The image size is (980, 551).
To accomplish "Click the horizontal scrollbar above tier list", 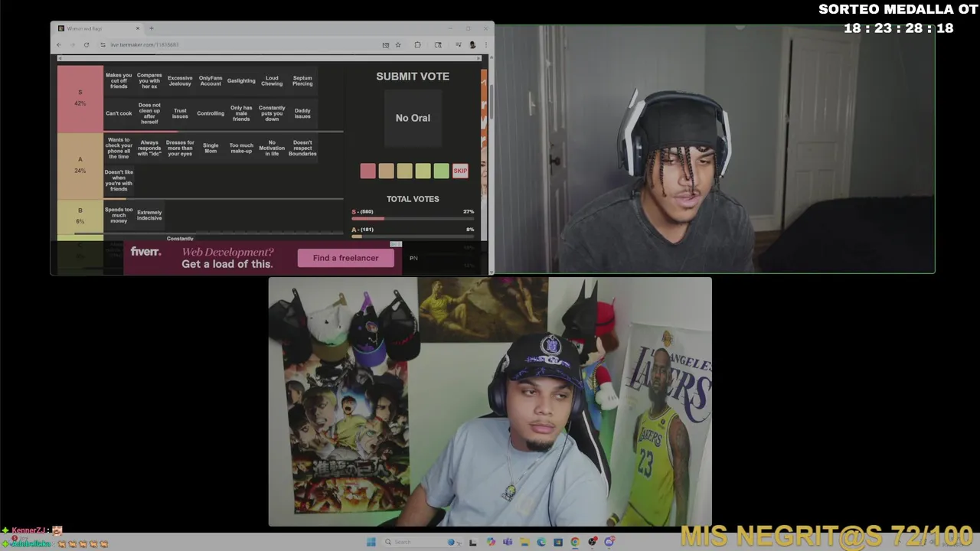I will click(269, 58).
